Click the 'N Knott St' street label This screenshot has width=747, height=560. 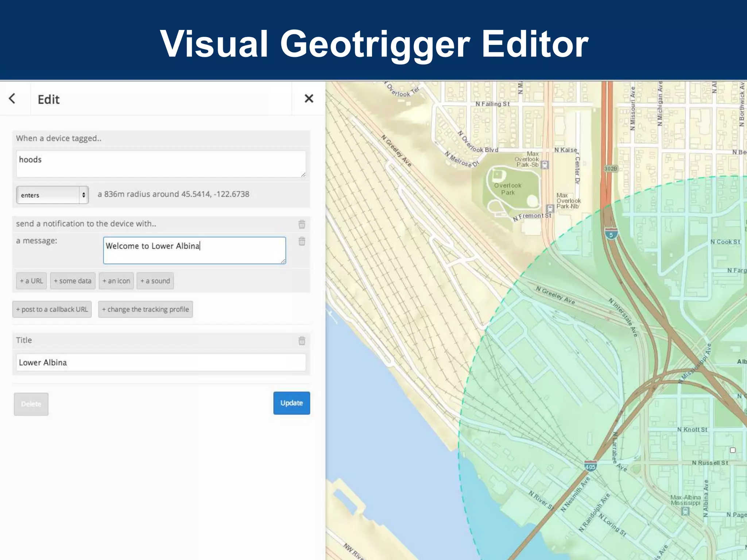click(692, 429)
